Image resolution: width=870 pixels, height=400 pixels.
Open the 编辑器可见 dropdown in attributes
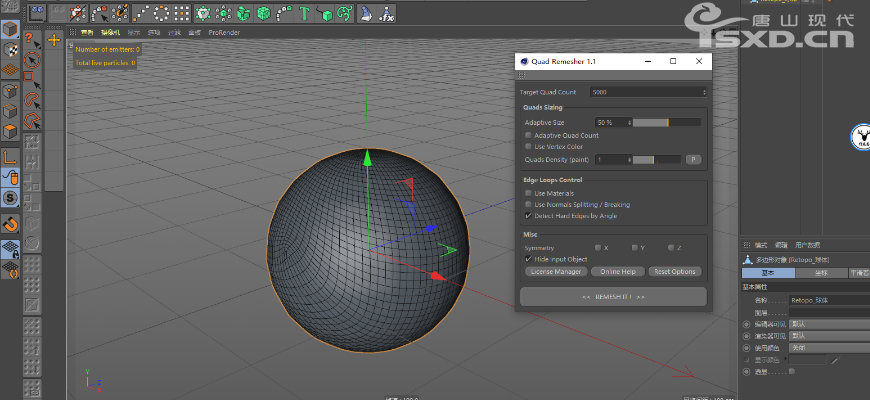[x=828, y=324]
